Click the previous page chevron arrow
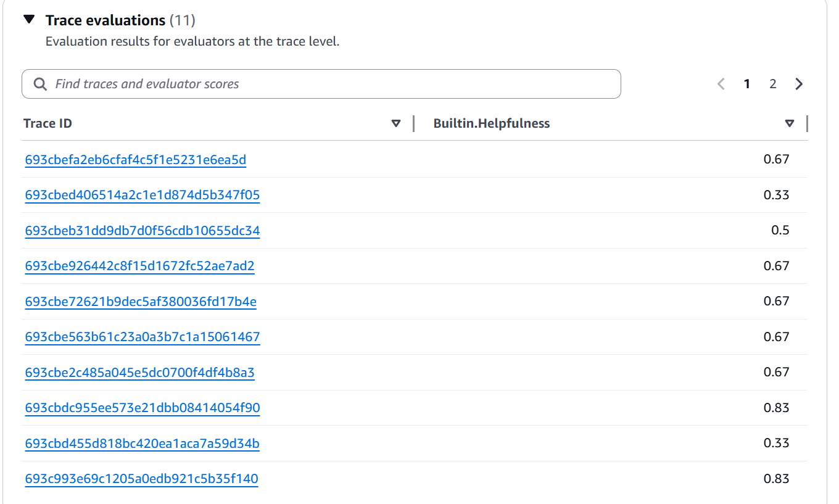839x504 pixels. [721, 84]
